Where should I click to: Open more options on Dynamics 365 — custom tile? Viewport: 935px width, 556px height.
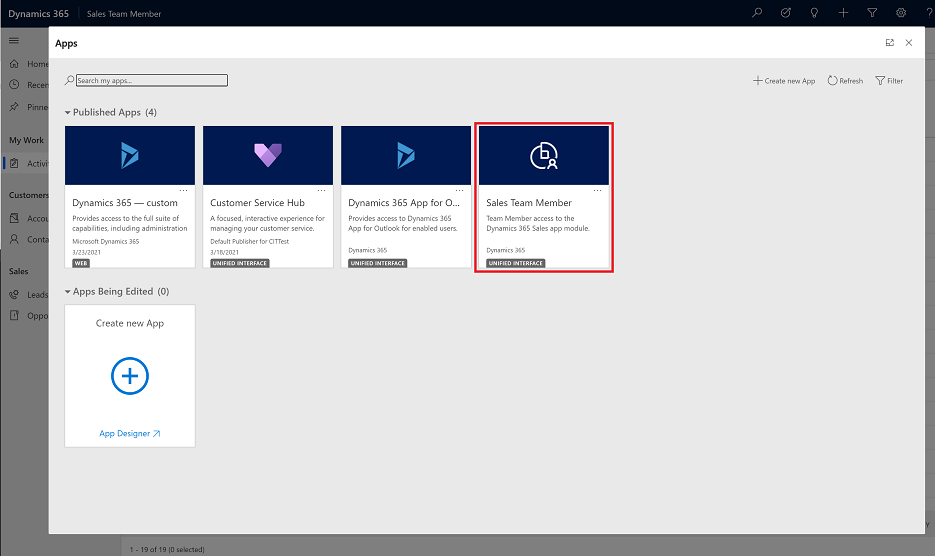pyautogui.click(x=184, y=191)
